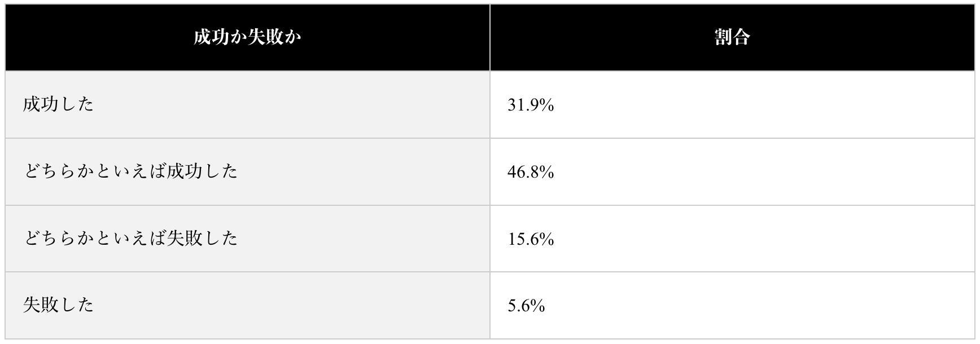Image resolution: width=980 pixels, height=344 pixels.
Task: Click the text どちらかといえば失敗した
Action: coord(130,239)
